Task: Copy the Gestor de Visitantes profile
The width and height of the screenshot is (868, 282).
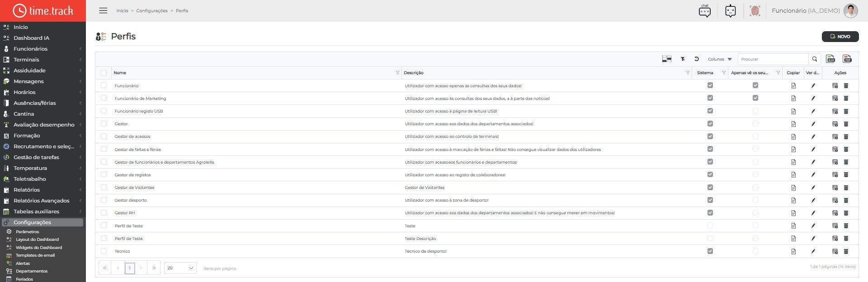Action: 793,188
